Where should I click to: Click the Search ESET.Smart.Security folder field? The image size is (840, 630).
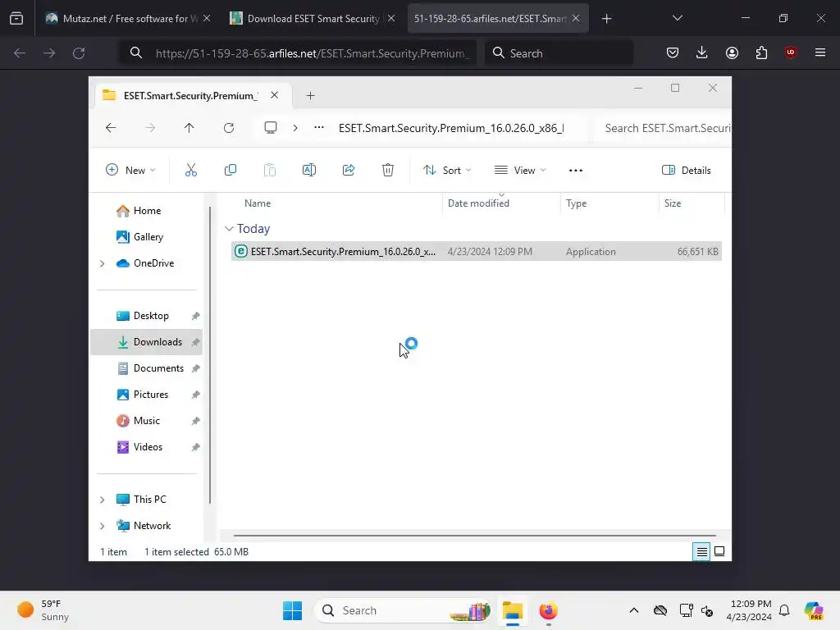(x=664, y=128)
